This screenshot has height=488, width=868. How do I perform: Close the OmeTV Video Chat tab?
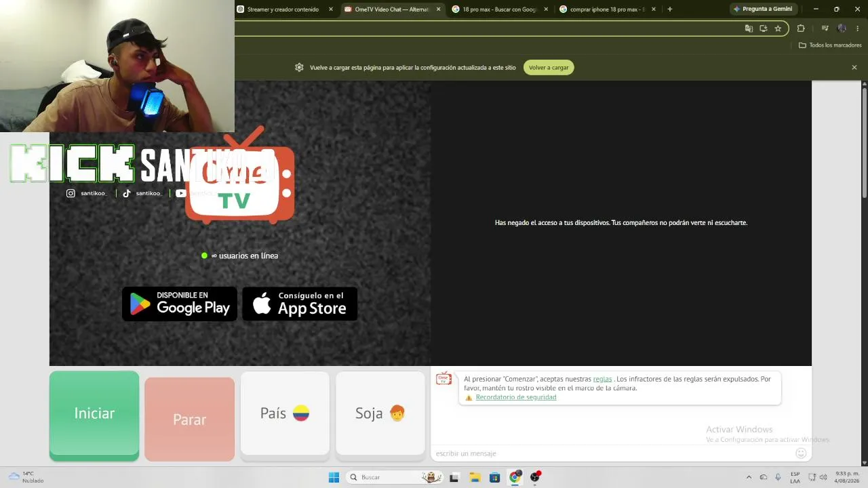tap(439, 9)
